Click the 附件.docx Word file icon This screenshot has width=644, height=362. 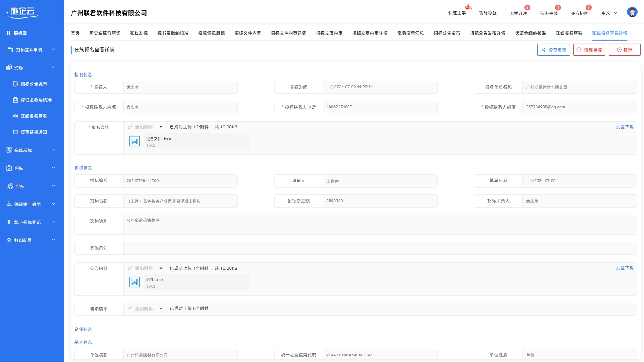click(134, 282)
